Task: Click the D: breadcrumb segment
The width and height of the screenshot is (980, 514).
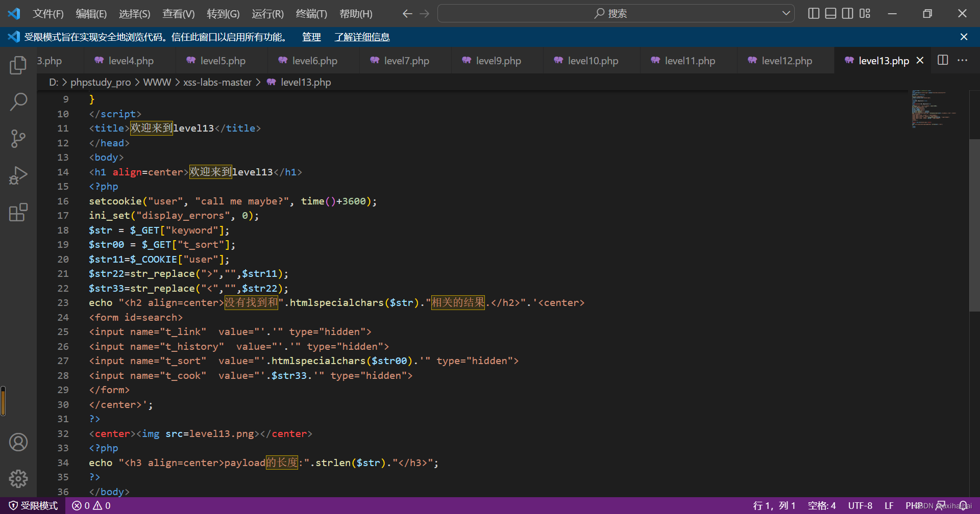Action: (54, 82)
